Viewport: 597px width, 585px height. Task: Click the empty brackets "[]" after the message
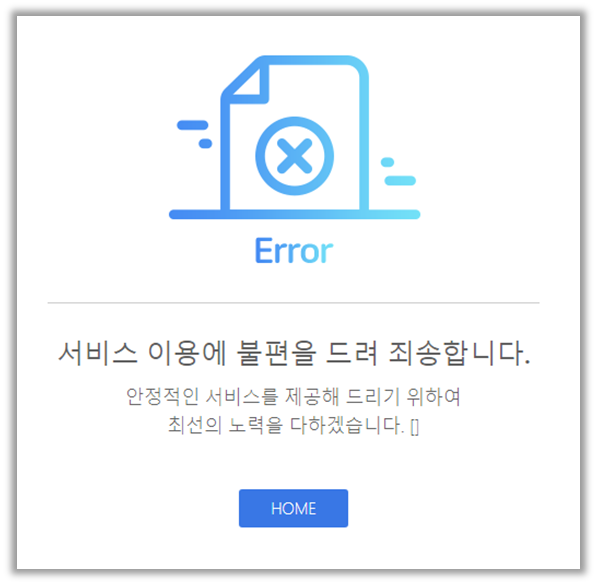[x=415, y=427]
